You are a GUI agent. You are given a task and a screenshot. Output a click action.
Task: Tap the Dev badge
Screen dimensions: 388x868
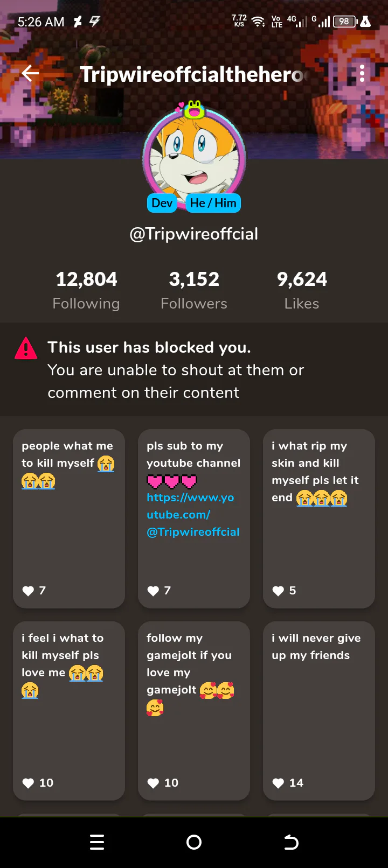point(162,203)
